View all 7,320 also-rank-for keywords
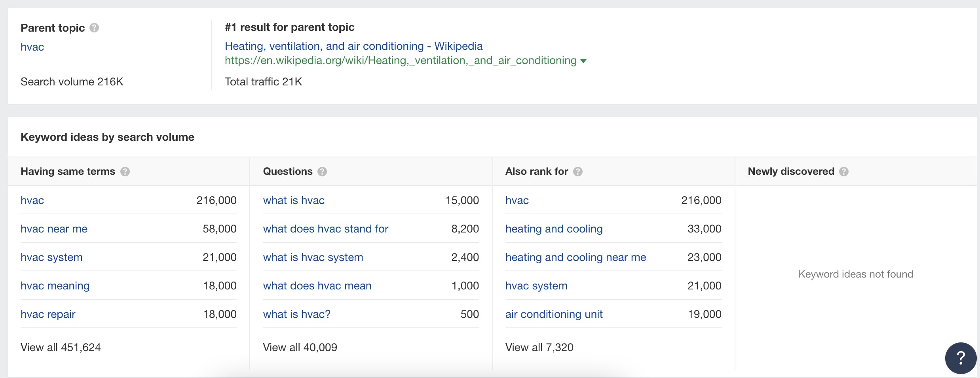Image resolution: width=980 pixels, height=378 pixels. [539, 347]
